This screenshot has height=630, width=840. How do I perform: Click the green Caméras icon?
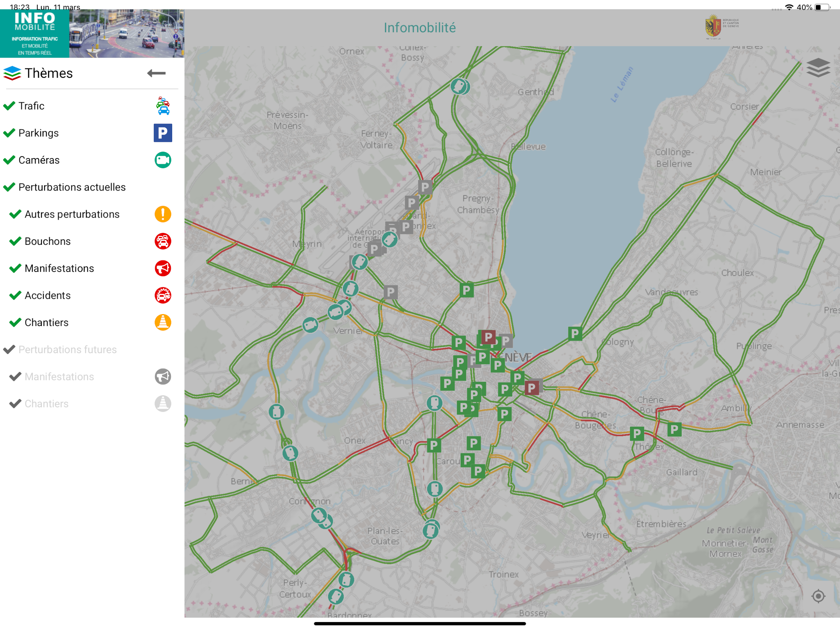pos(163,160)
